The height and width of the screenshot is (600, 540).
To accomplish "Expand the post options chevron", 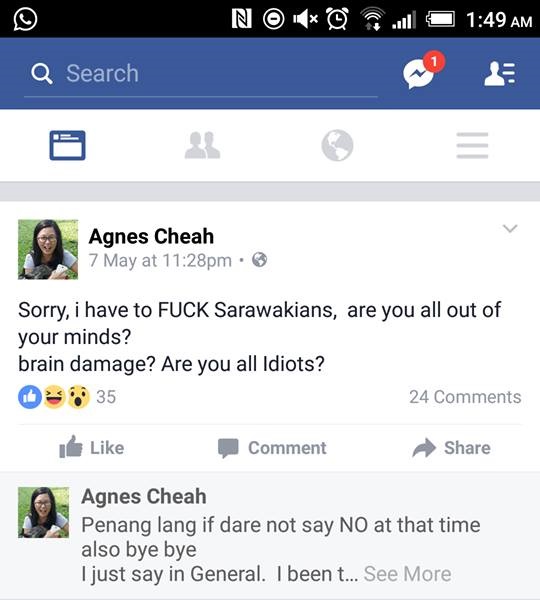I will pos(510,228).
